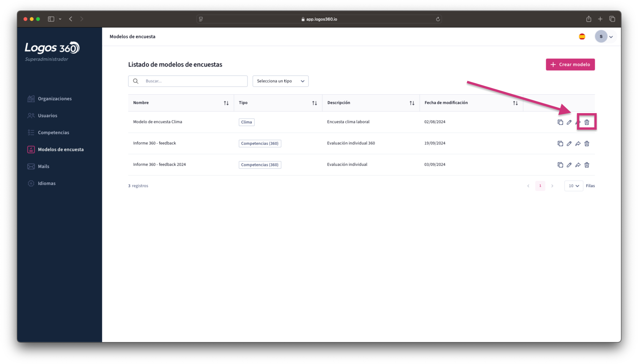Viewport: 638px width, 364px height.
Task: Expand Safari sidebar options chevron
Action: 60,19
